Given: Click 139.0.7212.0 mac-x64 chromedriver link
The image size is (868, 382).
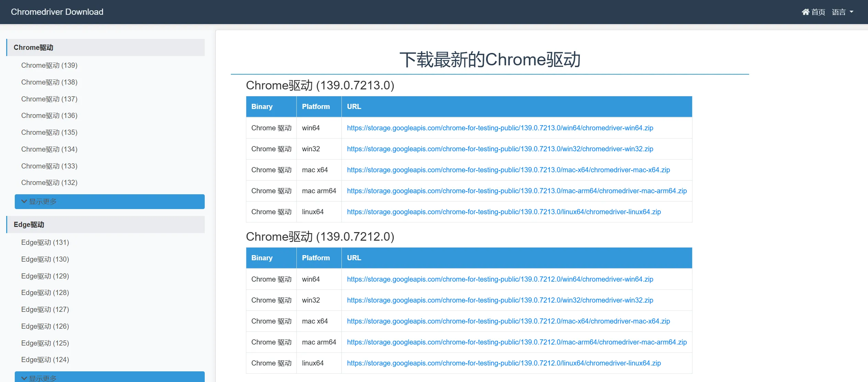Looking at the screenshot, I should [508, 321].
